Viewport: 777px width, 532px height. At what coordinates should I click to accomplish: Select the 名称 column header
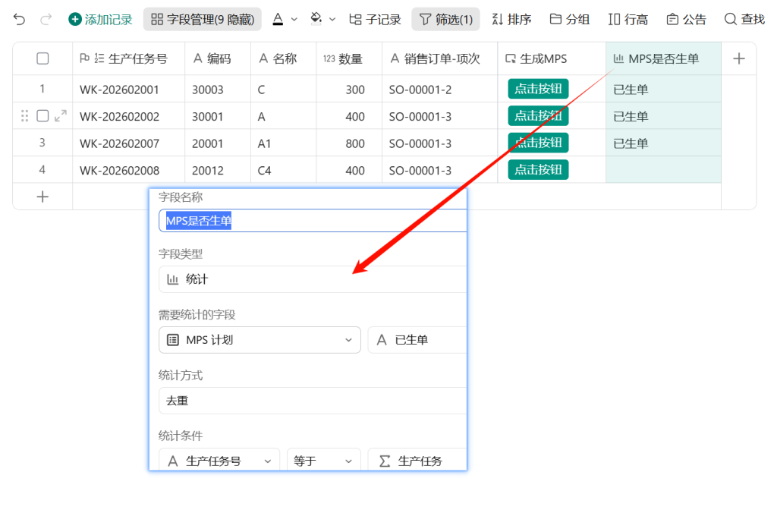pyautogui.click(x=284, y=58)
